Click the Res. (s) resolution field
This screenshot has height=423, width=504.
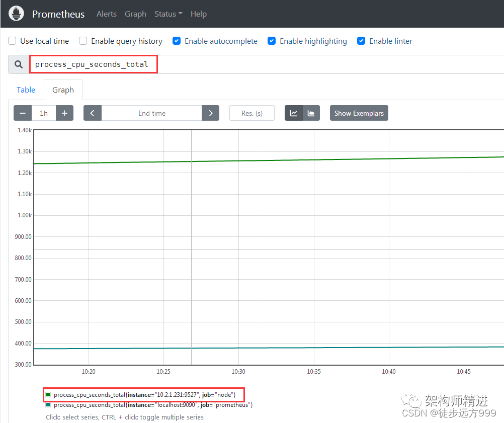[252, 113]
